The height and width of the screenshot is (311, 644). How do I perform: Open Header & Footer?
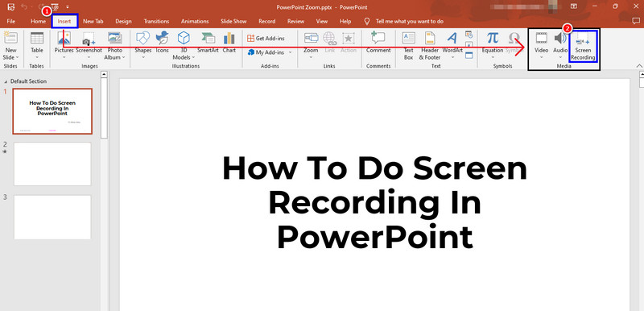click(x=430, y=45)
